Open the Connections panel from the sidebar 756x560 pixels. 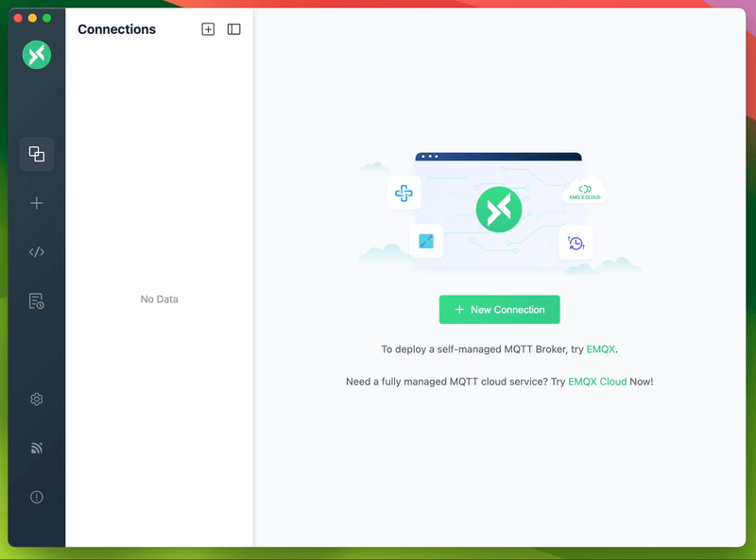[36, 153]
